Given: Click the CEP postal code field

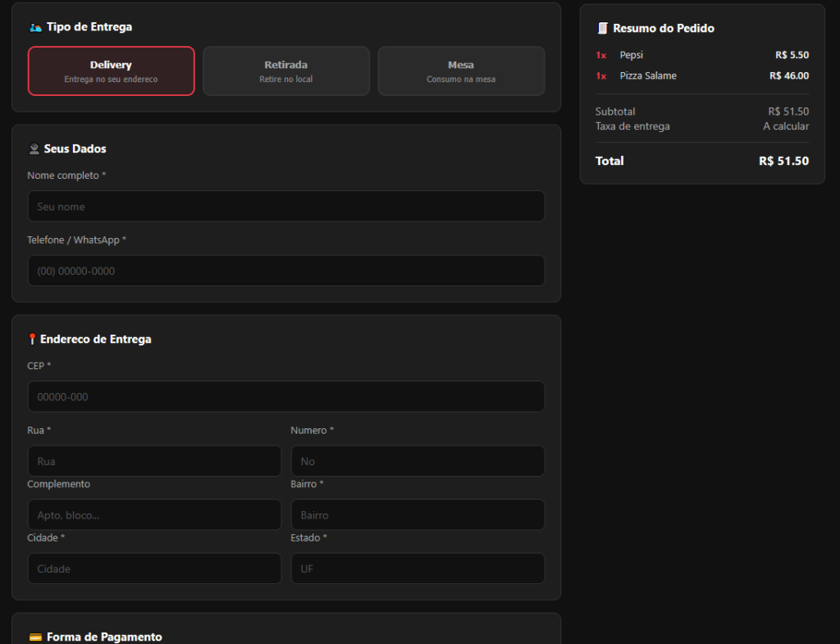Looking at the screenshot, I should (285, 396).
